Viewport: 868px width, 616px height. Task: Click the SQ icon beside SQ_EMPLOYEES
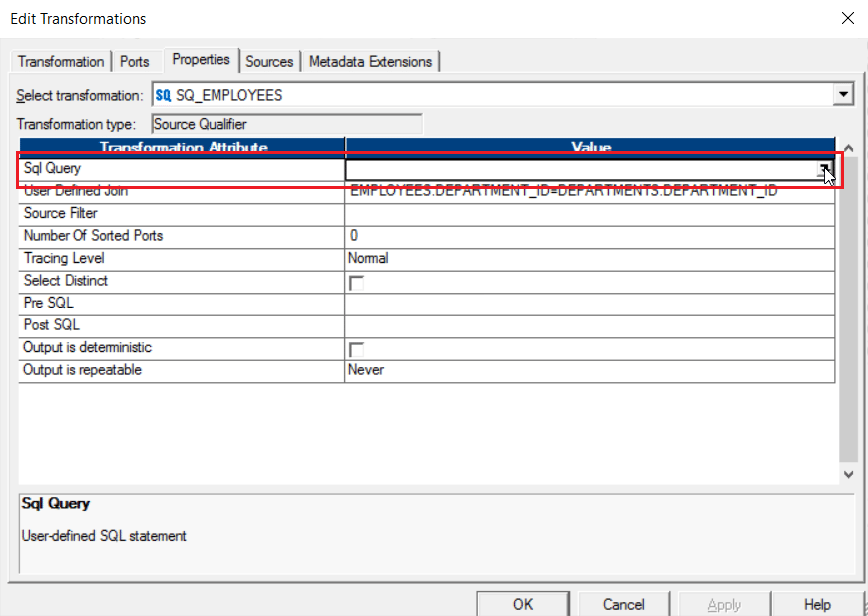coord(163,95)
